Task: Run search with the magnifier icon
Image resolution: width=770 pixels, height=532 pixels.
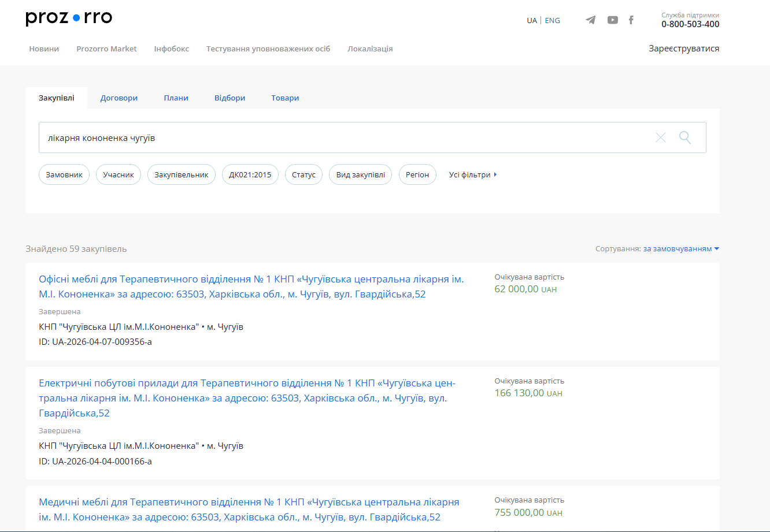Action: pos(685,137)
